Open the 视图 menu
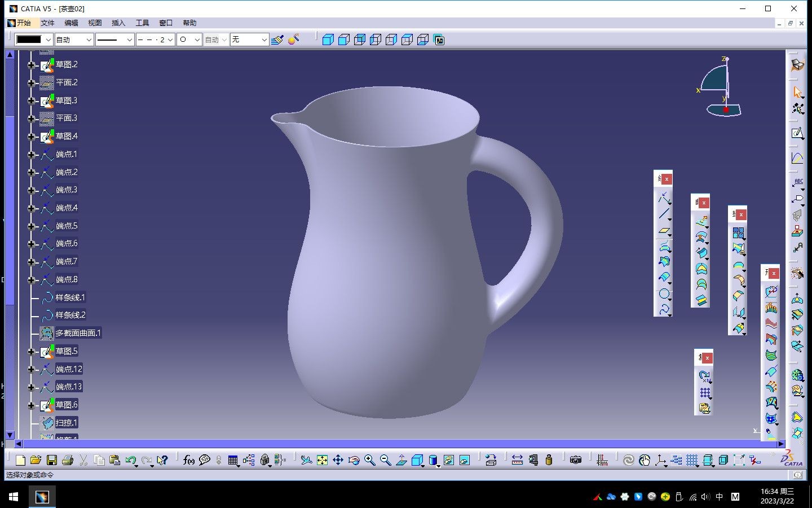812x508 pixels. [x=95, y=23]
